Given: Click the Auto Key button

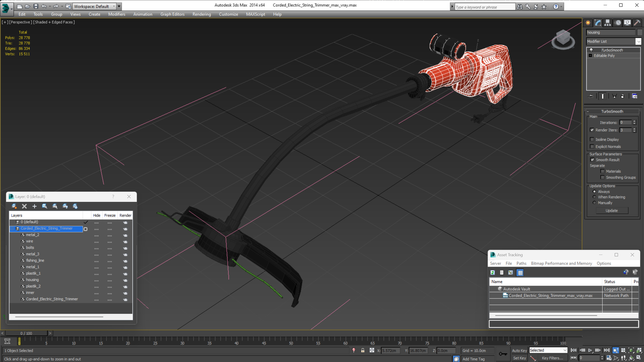Looking at the screenshot, I should pos(519,350).
